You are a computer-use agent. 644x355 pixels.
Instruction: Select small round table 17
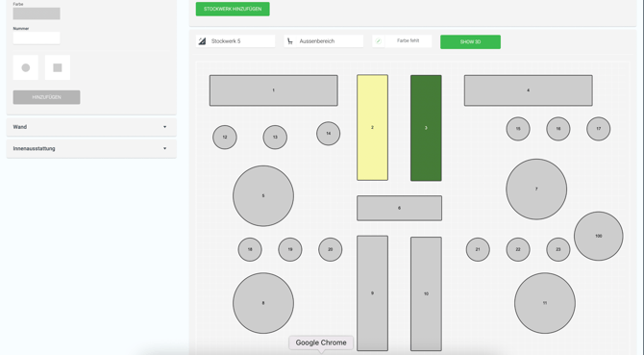[x=599, y=129]
